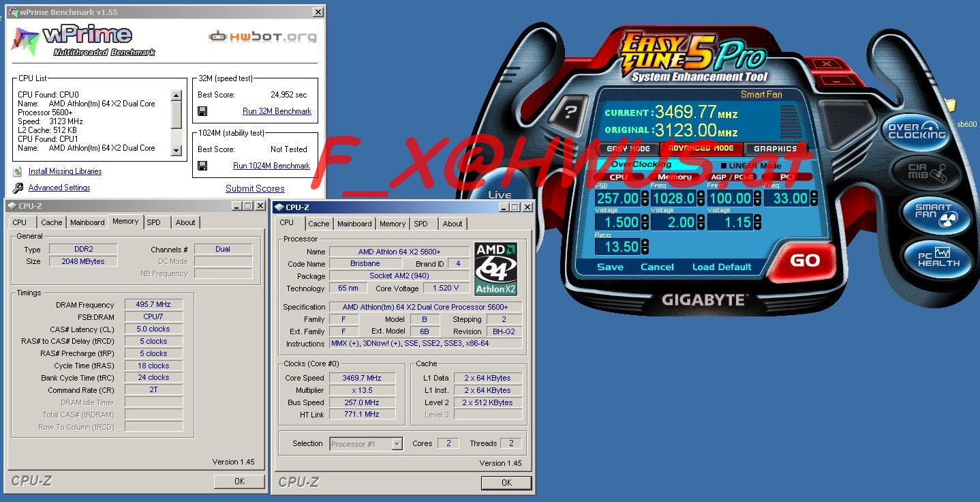
Task: Toggle the LINEAR Mode checkbox
Action: 724,166
